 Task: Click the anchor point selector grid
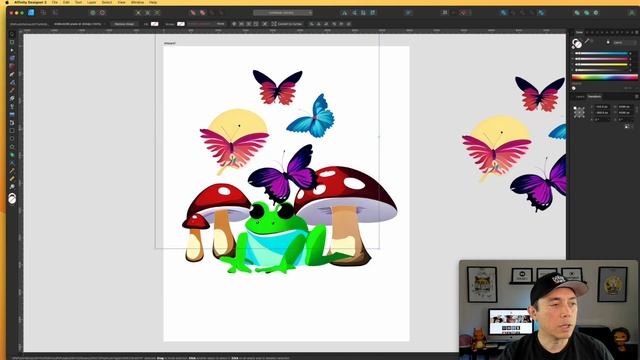[x=579, y=112]
